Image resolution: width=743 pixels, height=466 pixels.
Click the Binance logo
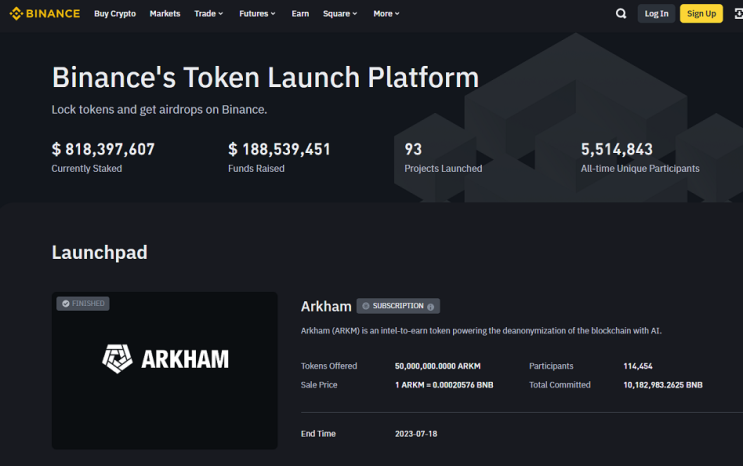(45, 14)
